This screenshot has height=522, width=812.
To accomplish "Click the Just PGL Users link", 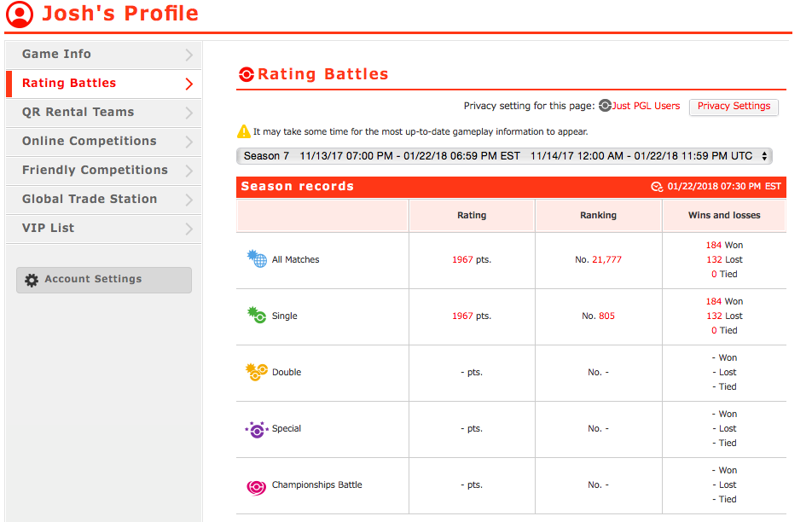I will click(x=646, y=106).
